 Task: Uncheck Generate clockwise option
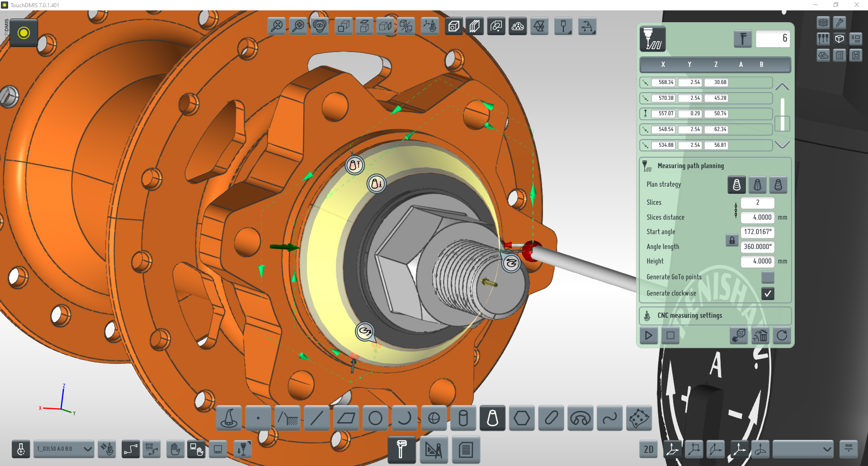coord(768,293)
